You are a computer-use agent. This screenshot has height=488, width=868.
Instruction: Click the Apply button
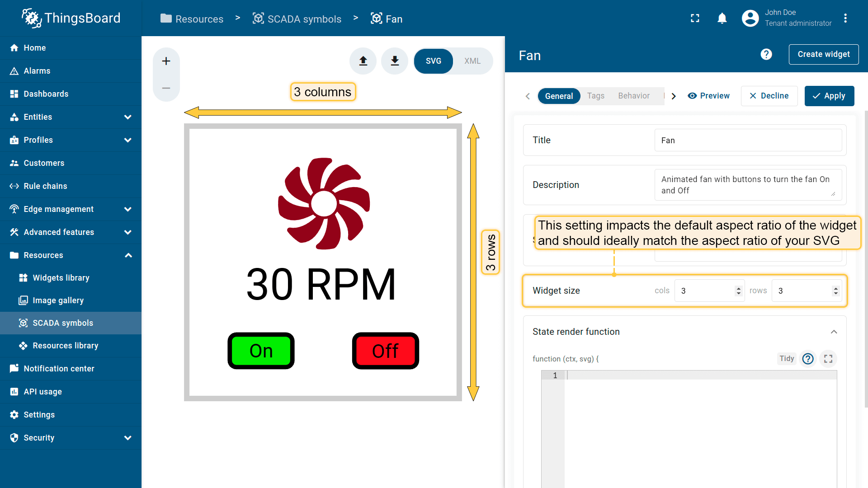(x=829, y=96)
